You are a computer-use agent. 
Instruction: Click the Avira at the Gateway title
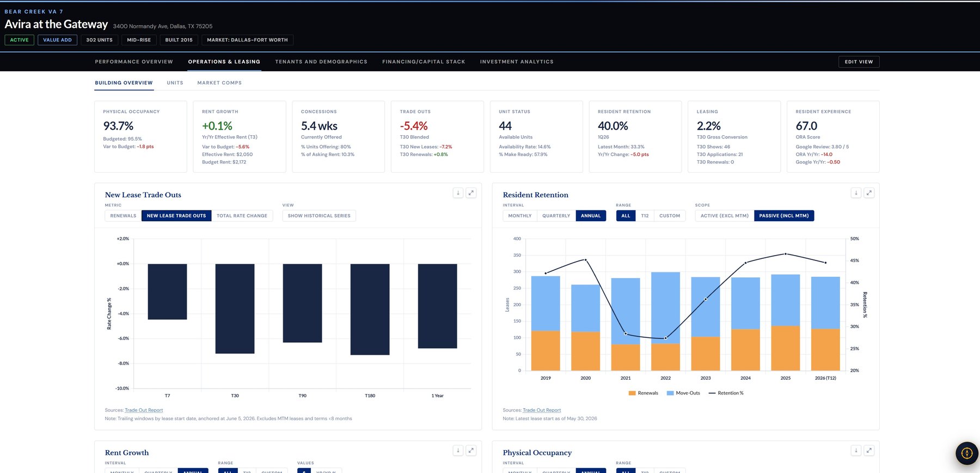tap(56, 25)
